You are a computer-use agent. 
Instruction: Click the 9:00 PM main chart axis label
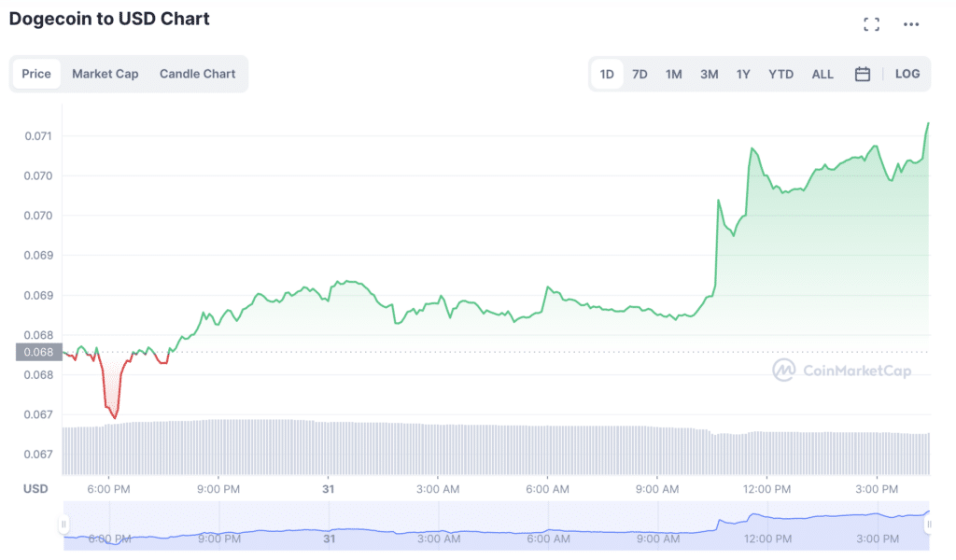[x=218, y=489]
